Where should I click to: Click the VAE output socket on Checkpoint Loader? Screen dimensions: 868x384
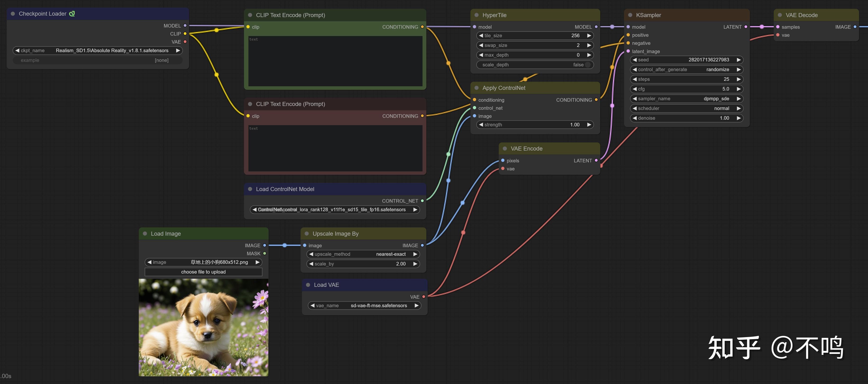(x=185, y=42)
